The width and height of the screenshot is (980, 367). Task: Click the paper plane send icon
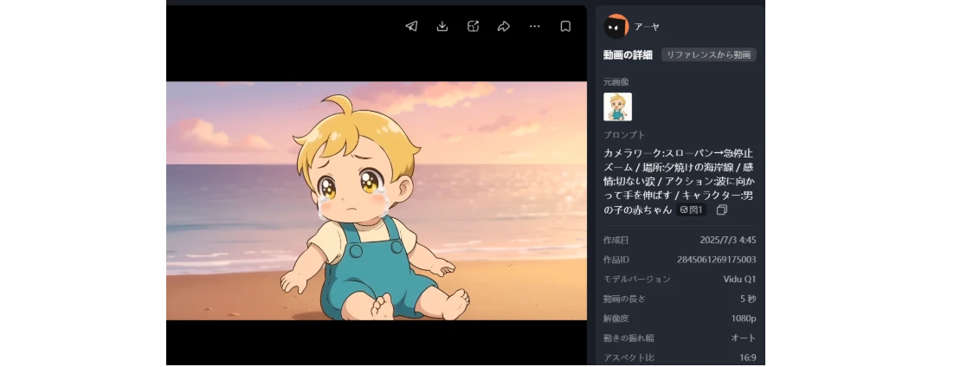[411, 26]
